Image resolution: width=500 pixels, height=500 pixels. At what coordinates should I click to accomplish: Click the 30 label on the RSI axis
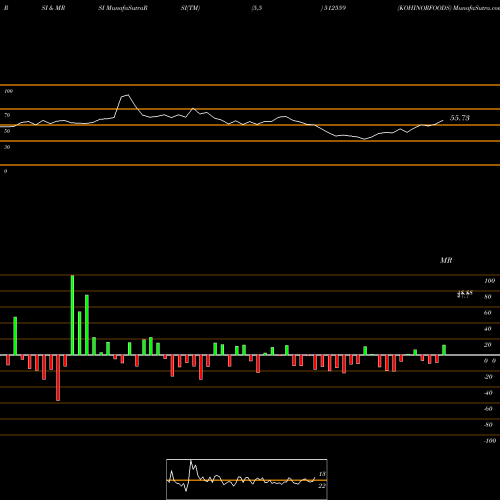pyautogui.click(x=7, y=147)
